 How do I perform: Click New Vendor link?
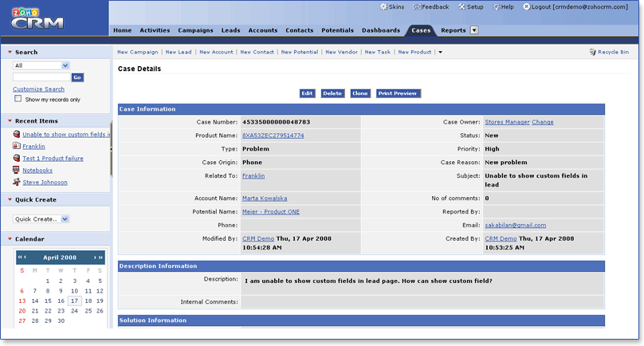tap(342, 52)
